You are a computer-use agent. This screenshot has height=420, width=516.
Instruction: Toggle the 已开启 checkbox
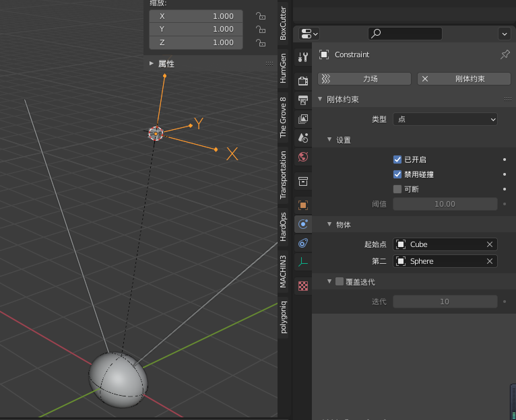point(397,160)
